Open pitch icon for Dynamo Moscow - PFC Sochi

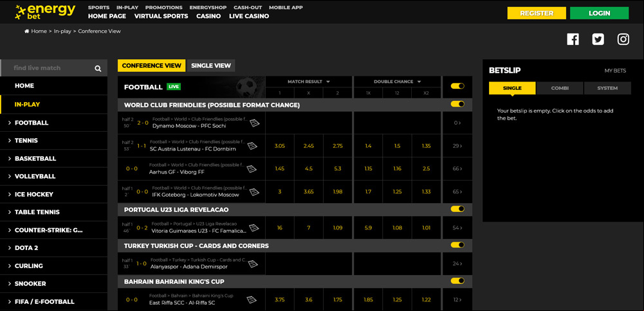coord(255,123)
